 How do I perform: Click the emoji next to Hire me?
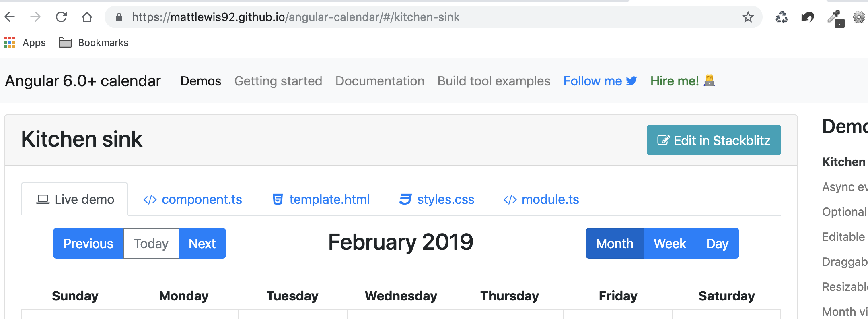pyautogui.click(x=709, y=81)
